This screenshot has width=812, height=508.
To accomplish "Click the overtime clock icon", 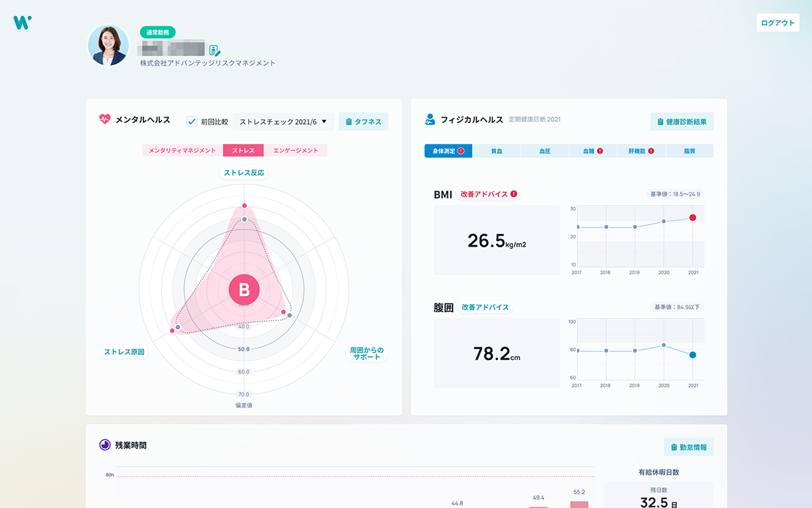I will pyautogui.click(x=104, y=445).
